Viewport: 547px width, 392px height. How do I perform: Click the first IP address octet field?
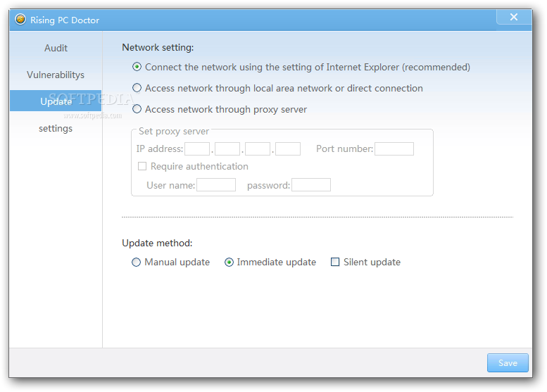click(197, 148)
